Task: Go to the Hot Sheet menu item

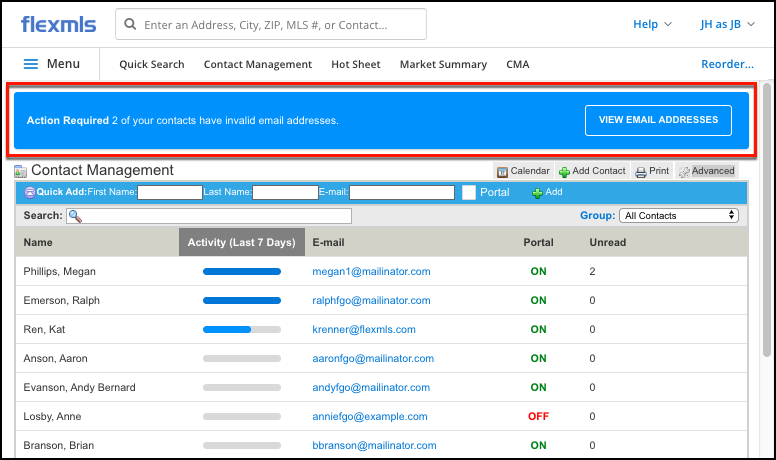Action: click(356, 64)
